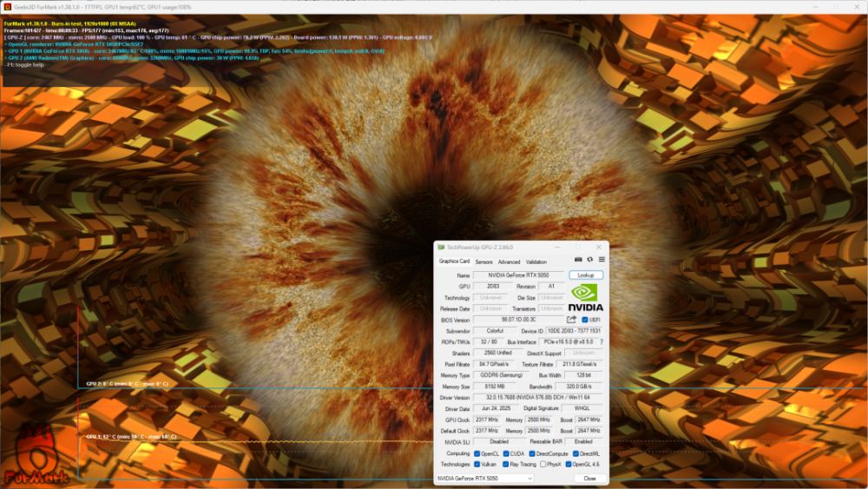Image resolution: width=868 pixels, height=489 pixels.
Task: Click the Pixel Fillrate 84.7 GPixel/s value
Action: (494, 365)
